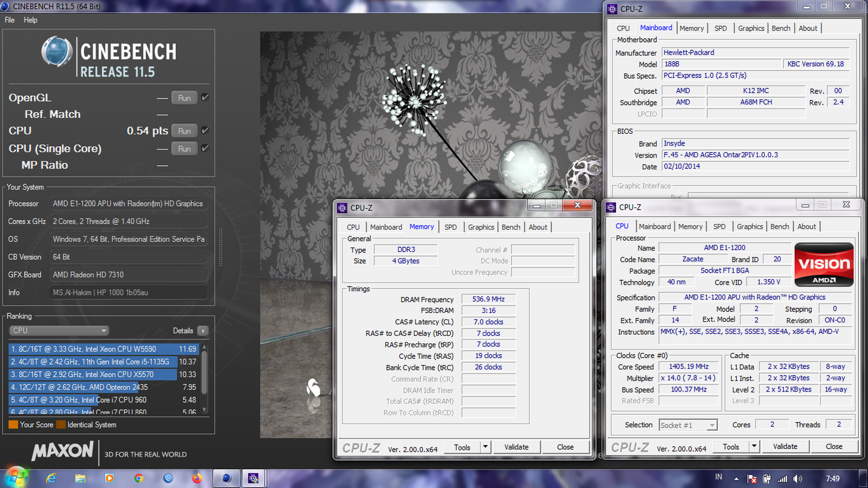Image resolution: width=868 pixels, height=488 pixels.
Task: Show hidden tray icons arrow
Action: tap(736, 479)
